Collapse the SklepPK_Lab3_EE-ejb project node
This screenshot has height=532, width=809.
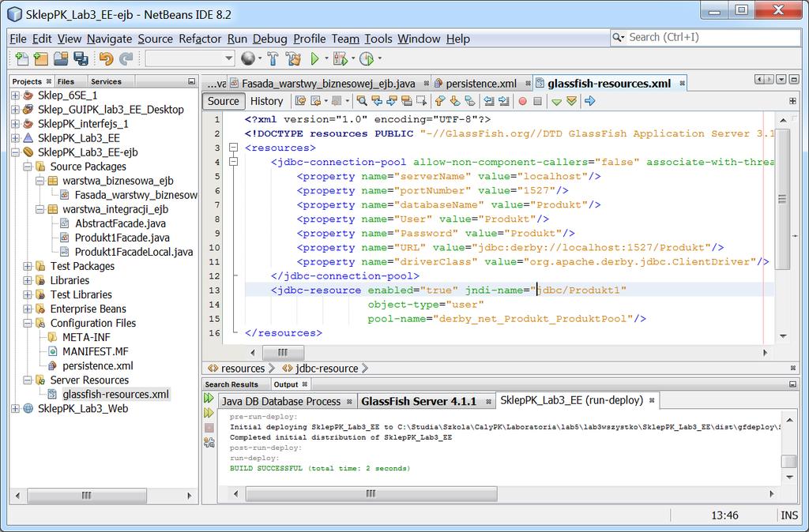[16, 152]
